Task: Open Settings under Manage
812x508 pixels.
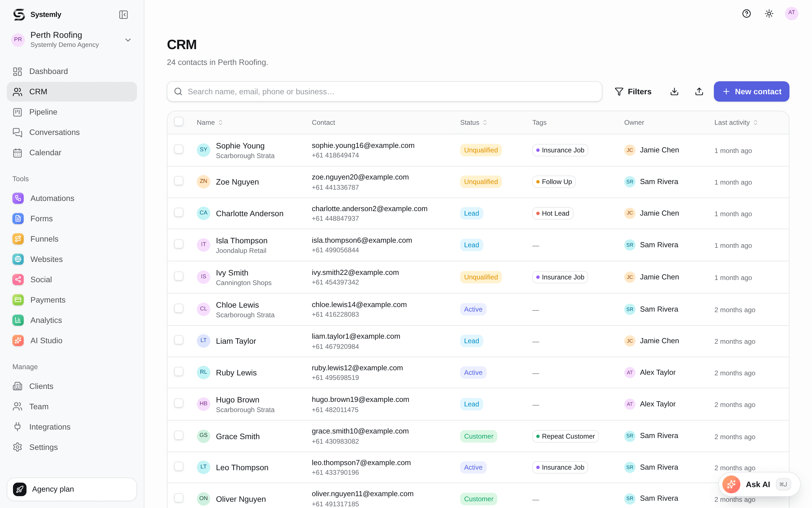Action: [x=72, y=447]
